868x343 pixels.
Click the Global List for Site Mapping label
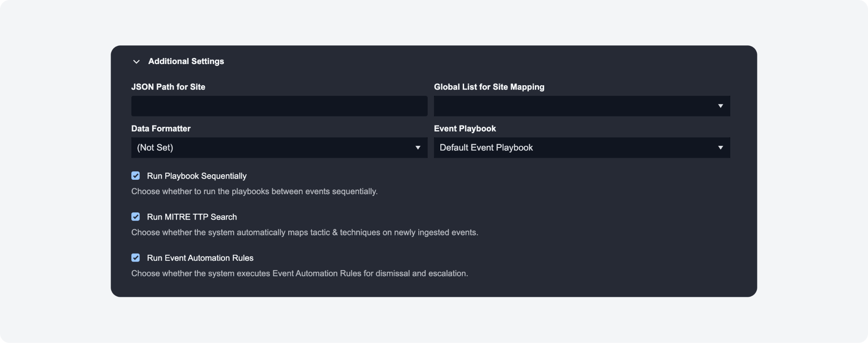489,87
